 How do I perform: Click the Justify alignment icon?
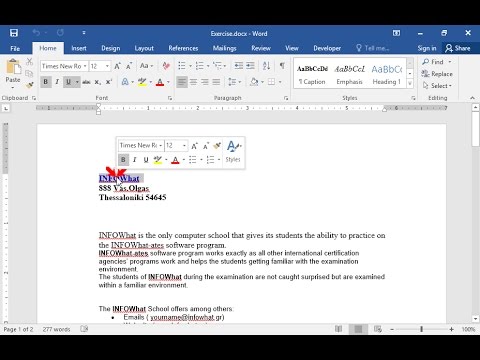tap(216, 82)
